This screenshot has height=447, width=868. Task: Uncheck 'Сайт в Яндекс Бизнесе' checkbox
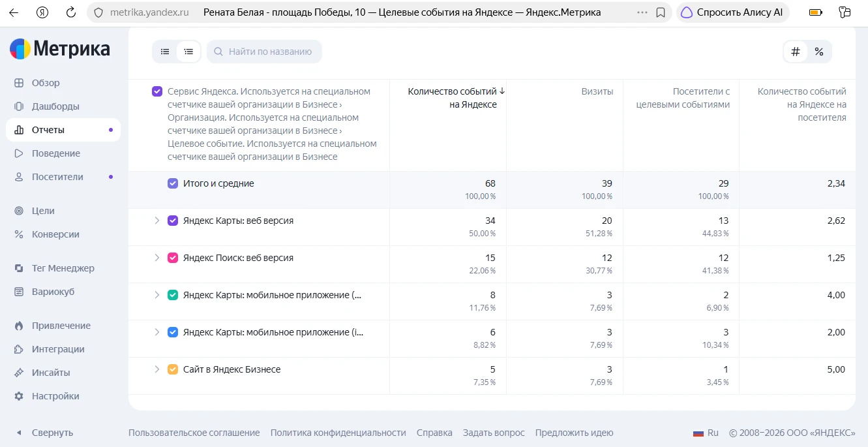pos(173,369)
